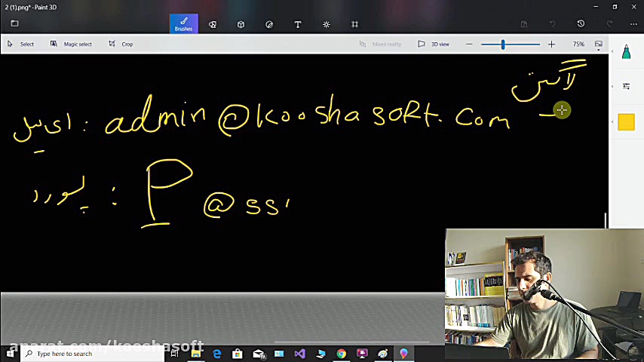Activate Magic select

71,44
